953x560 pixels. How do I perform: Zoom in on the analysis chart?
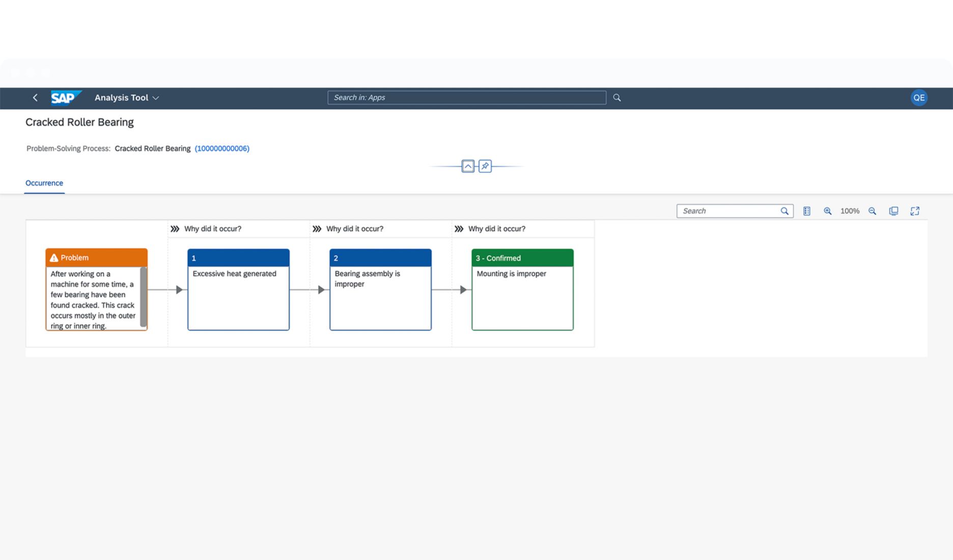828,211
